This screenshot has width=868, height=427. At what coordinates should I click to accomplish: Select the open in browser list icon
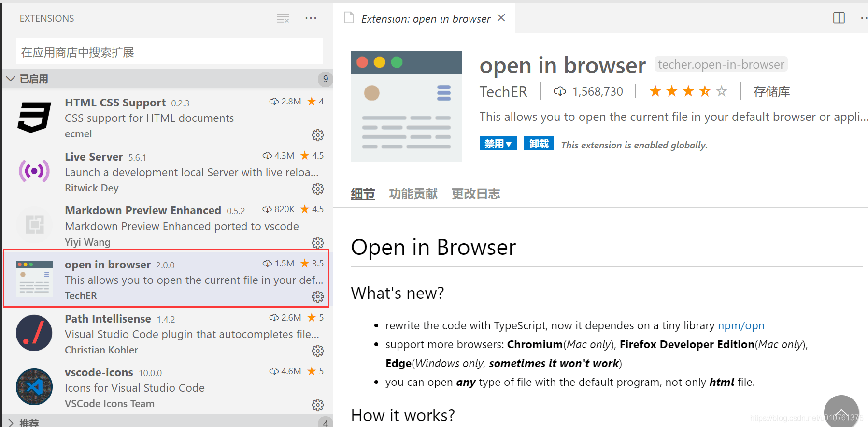34,279
